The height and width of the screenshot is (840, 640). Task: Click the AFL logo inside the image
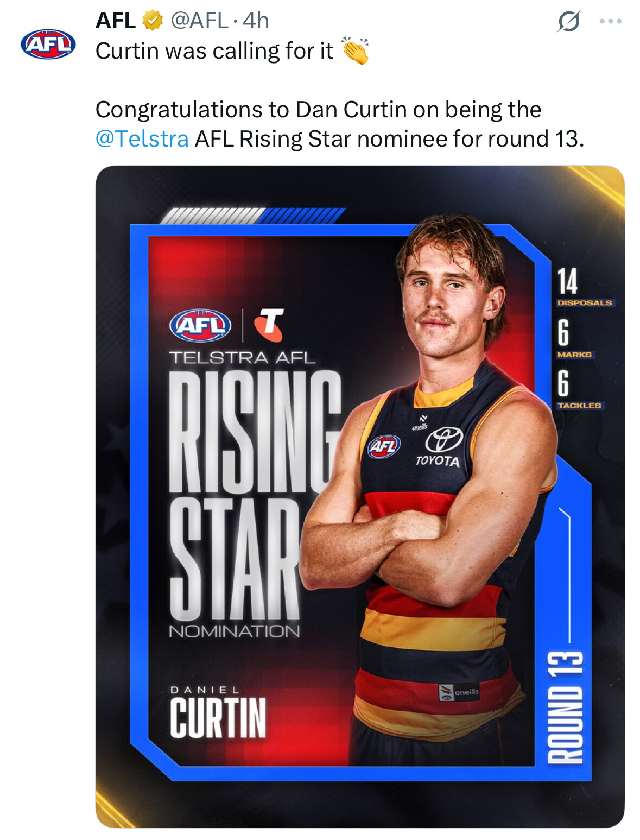point(200,325)
